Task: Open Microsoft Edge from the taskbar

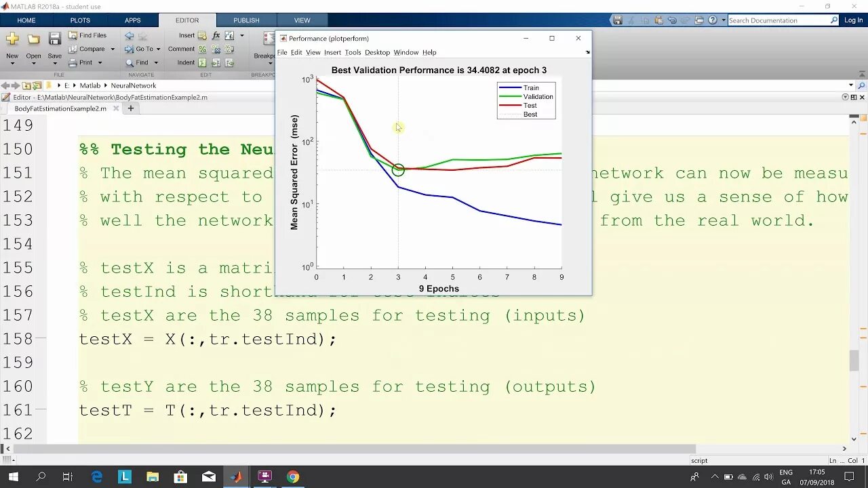Action: 97,476
